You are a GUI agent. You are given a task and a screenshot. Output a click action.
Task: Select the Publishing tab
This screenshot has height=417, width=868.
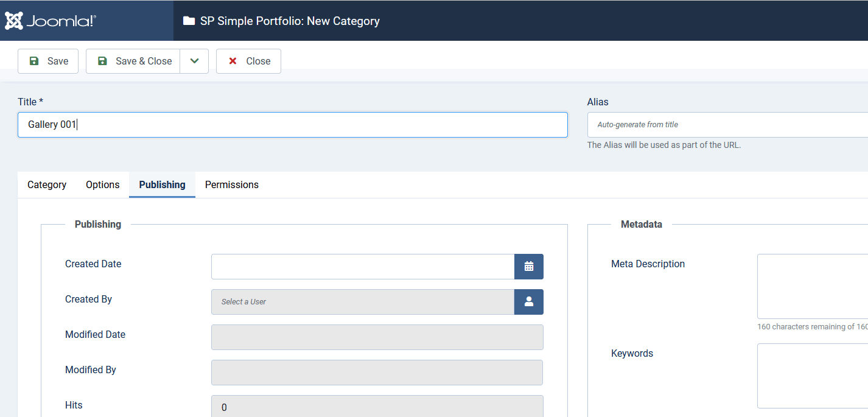[x=162, y=185]
